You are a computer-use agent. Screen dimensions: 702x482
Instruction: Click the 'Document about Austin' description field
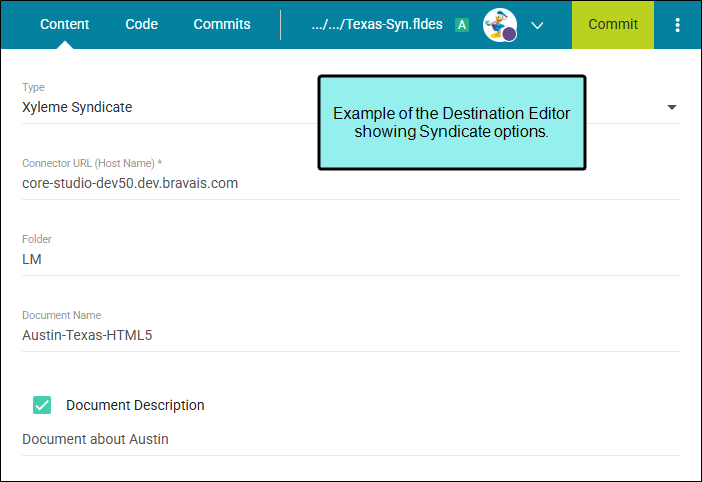[x=300, y=439]
